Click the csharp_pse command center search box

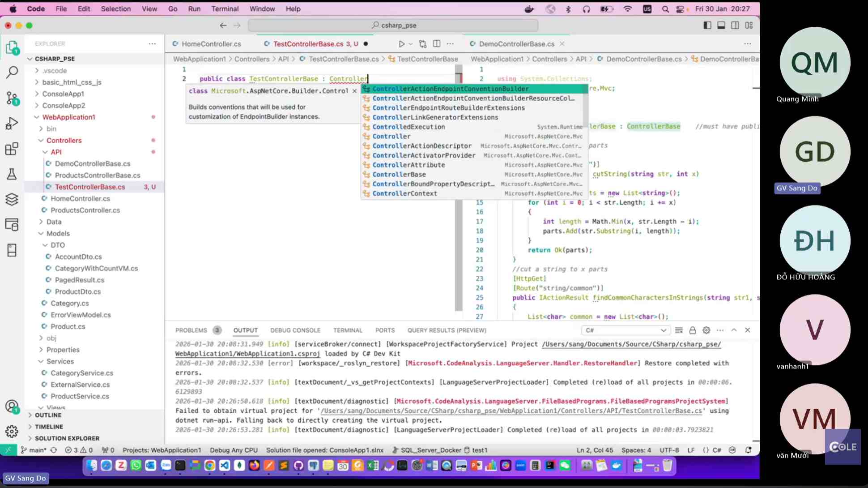point(393,26)
